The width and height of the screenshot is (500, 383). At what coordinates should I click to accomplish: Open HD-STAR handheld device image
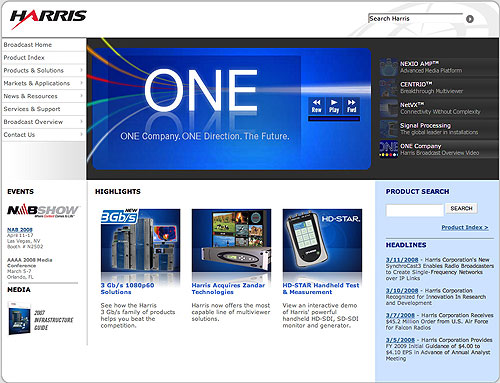(322, 240)
